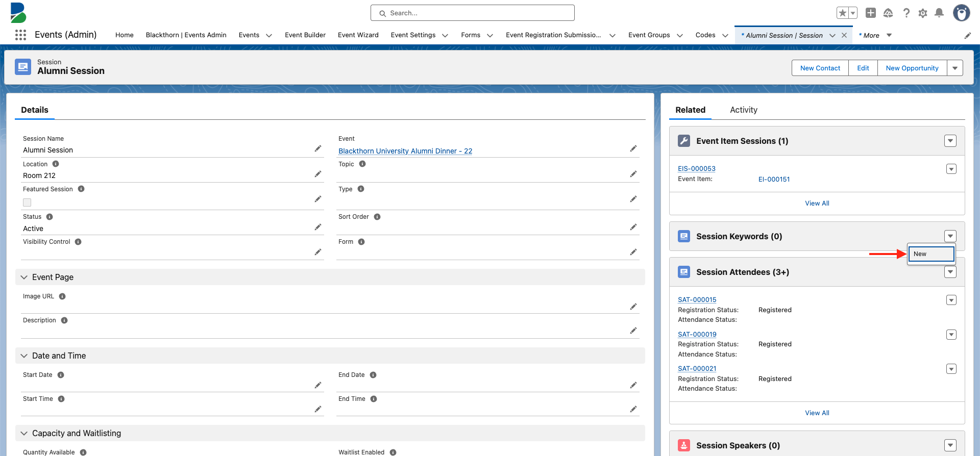Switch to the Activity tab
This screenshot has height=456, width=980.
point(744,110)
